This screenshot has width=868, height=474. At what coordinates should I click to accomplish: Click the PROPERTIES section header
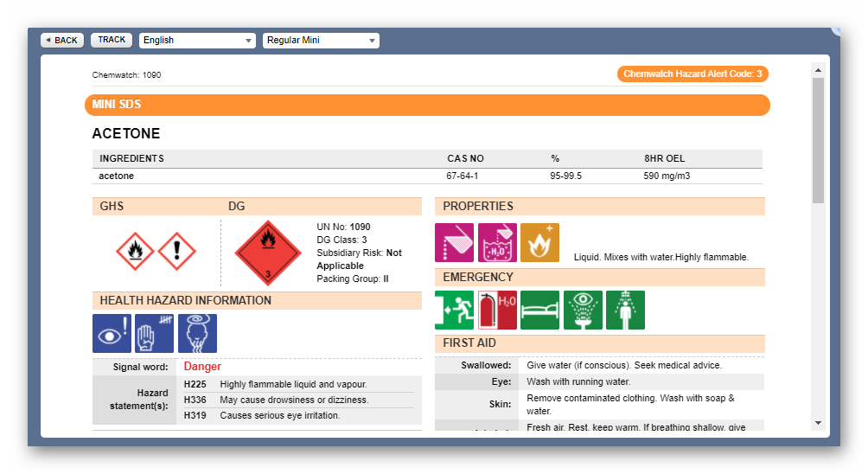tap(600, 207)
